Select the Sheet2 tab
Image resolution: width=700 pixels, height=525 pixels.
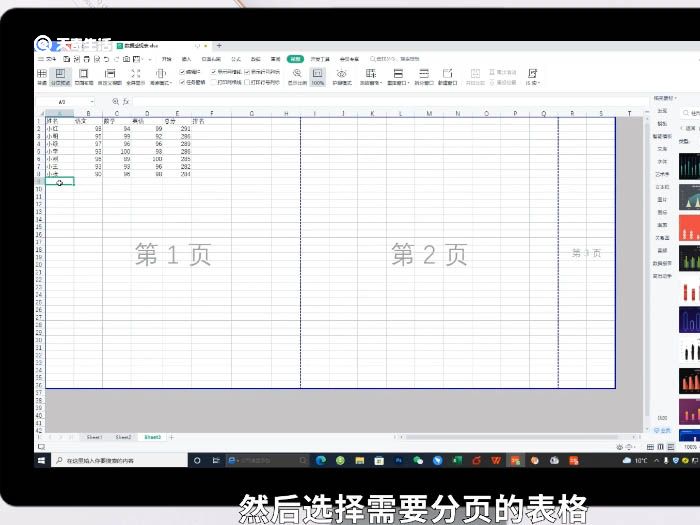[123, 437]
